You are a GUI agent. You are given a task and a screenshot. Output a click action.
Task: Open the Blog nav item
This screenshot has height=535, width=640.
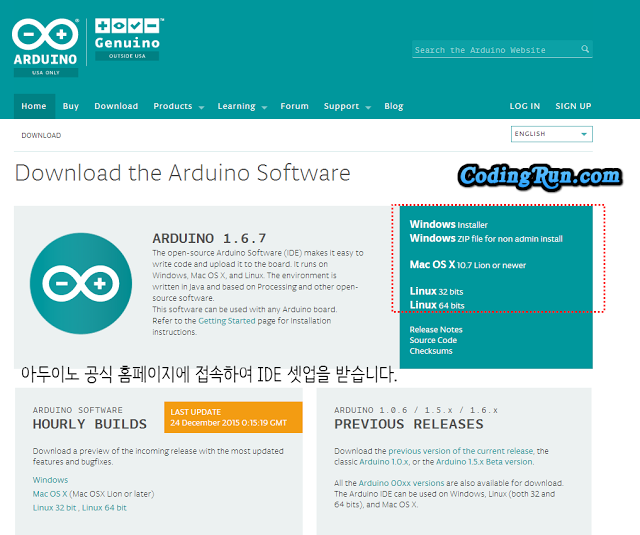tap(393, 106)
